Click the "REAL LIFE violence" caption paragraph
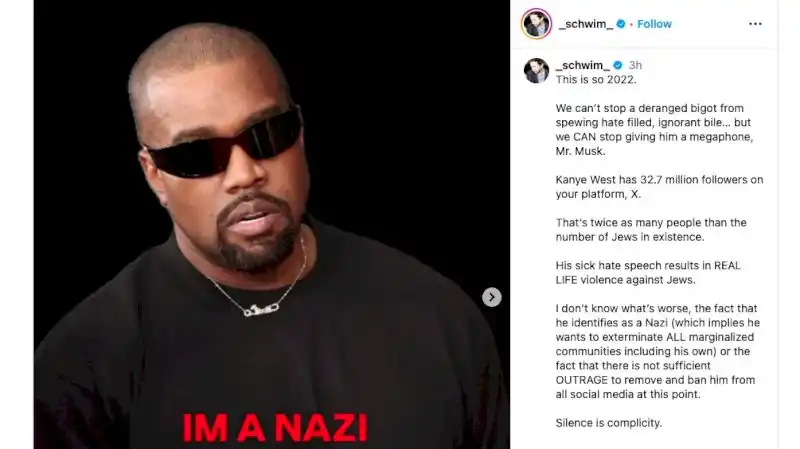800x449 pixels. coord(648,272)
